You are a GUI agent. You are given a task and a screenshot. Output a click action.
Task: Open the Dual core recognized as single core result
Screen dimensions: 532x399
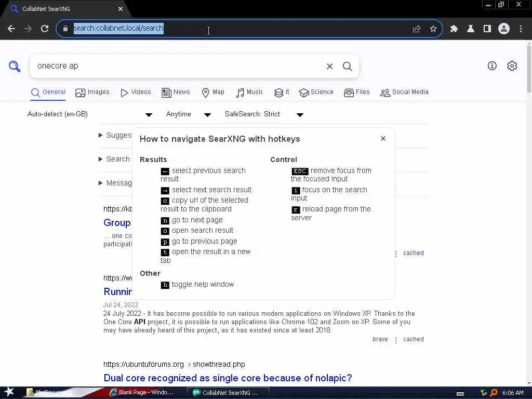coord(228,378)
